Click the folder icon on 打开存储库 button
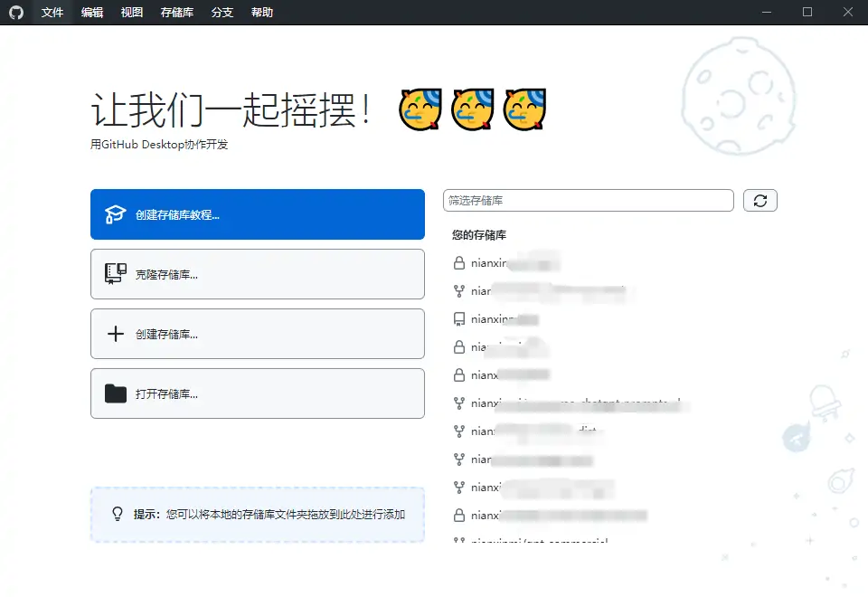868x597 pixels. [114, 393]
